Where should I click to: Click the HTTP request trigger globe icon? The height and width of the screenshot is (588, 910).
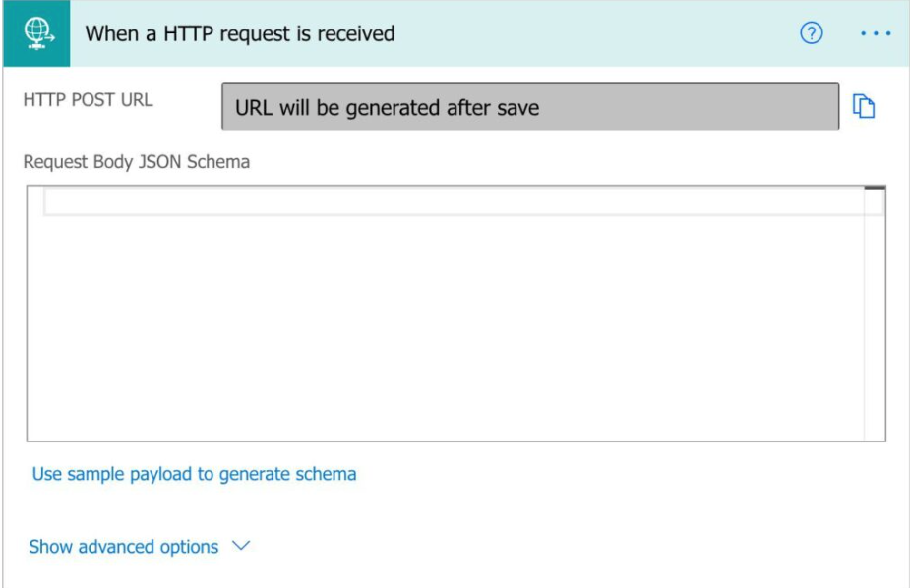[x=35, y=33]
